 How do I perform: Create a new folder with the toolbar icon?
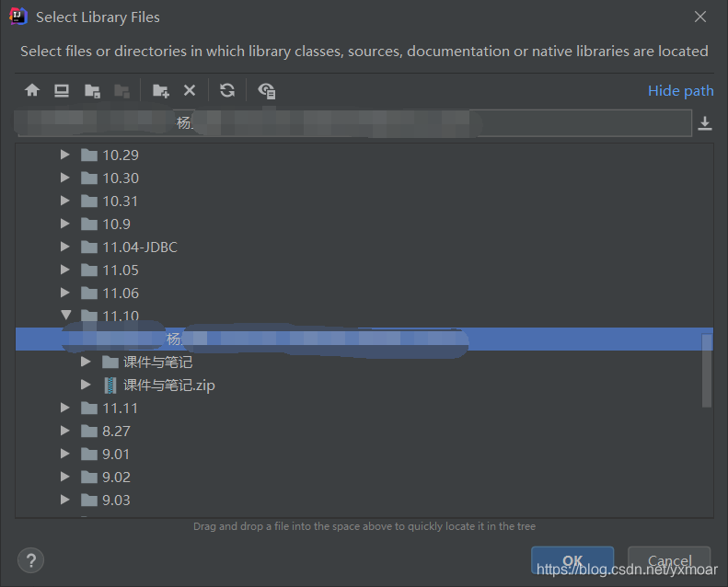pos(161,90)
